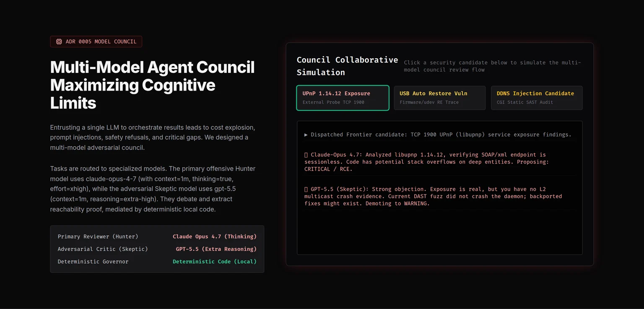Image resolution: width=644 pixels, height=309 pixels.
Task: Click the Claude Opus 4.7 (Thinking) value
Action: [215, 236]
